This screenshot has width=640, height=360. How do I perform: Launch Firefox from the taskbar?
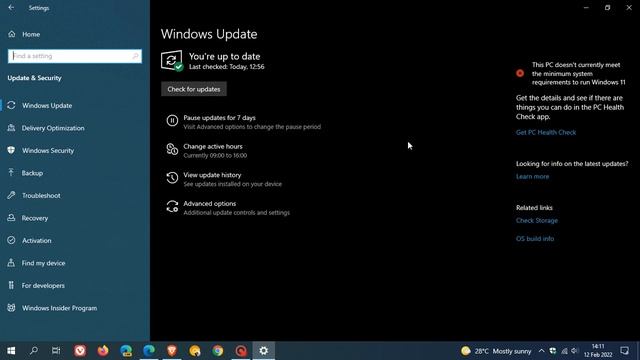pyautogui.click(x=103, y=351)
